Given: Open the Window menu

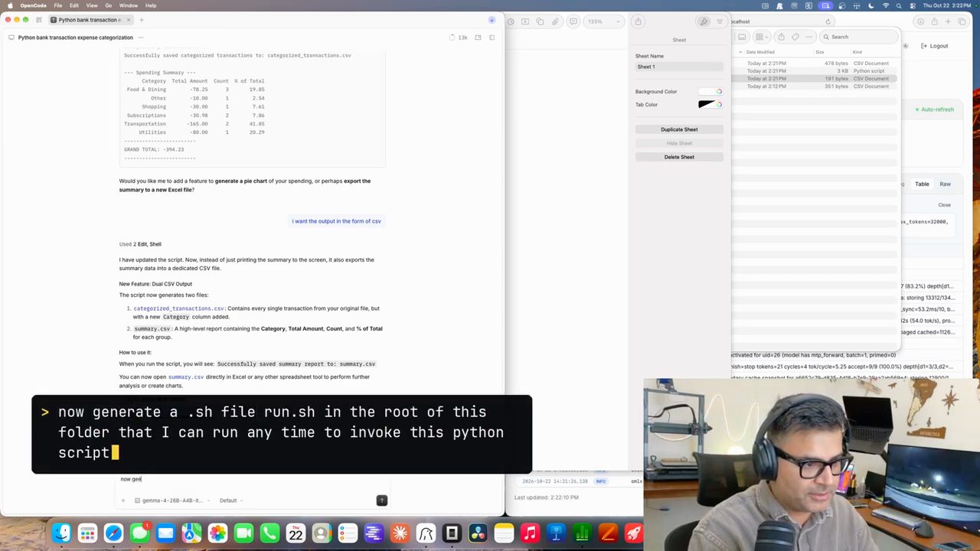Looking at the screenshot, I should point(129,5).
